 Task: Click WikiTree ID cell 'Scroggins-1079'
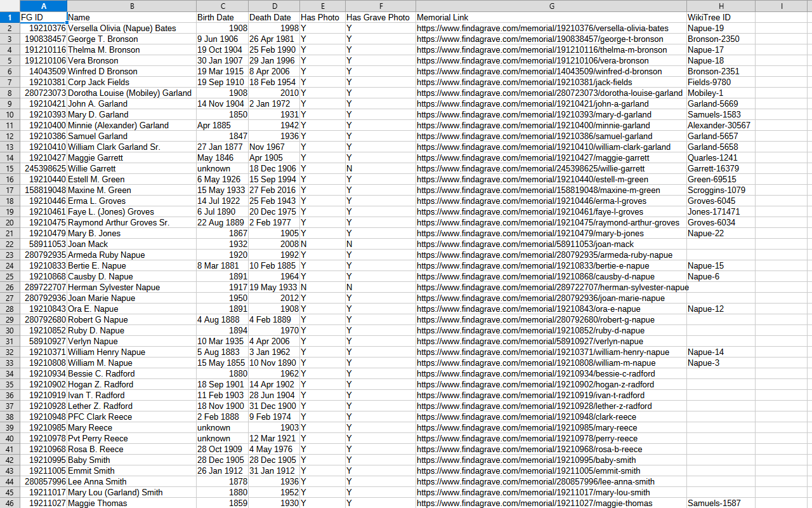pyautogui.click(x=721, y=190)
